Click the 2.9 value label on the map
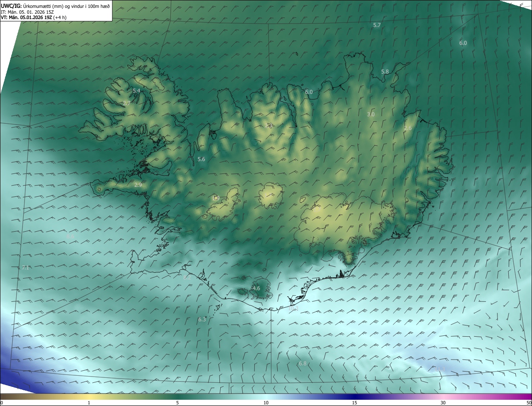Viewport: 532px width, 406px height. (x=138, y=185)
